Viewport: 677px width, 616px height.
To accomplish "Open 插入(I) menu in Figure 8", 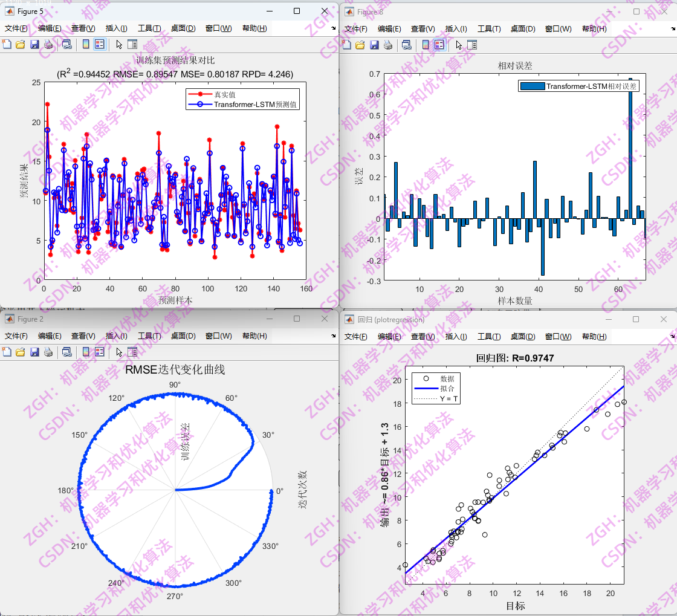I will tap(456, 28).
